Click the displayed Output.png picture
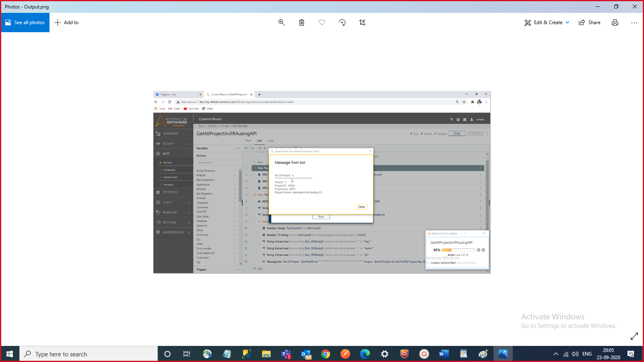Screen dimensions: 644x362 [322, 182]
